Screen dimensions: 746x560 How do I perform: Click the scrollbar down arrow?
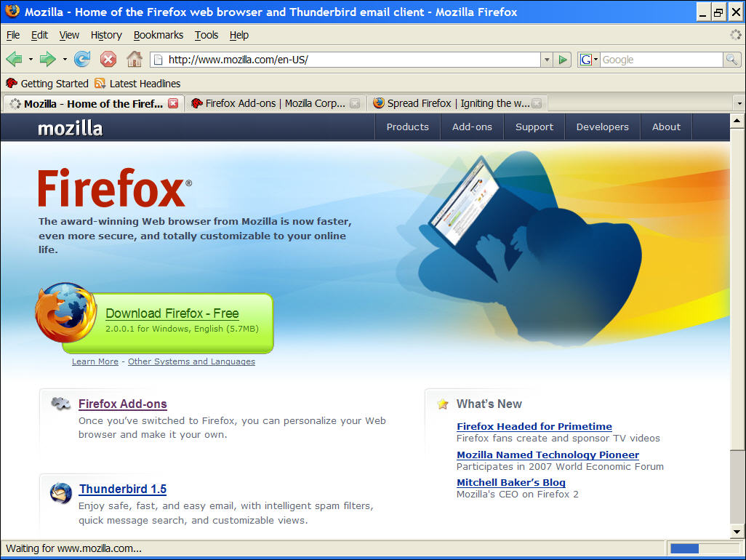[737, 532]
